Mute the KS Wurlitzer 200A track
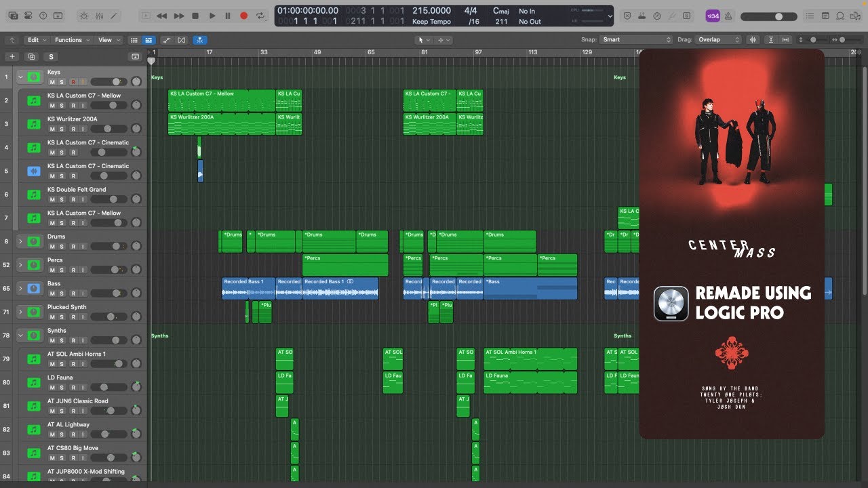The width and height of the screenshot is (868, 488). (x=52, y=129)
